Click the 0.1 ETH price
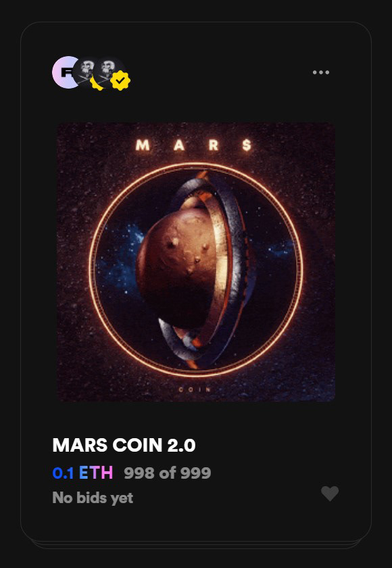The image size is (392, 568). (82, 473)
